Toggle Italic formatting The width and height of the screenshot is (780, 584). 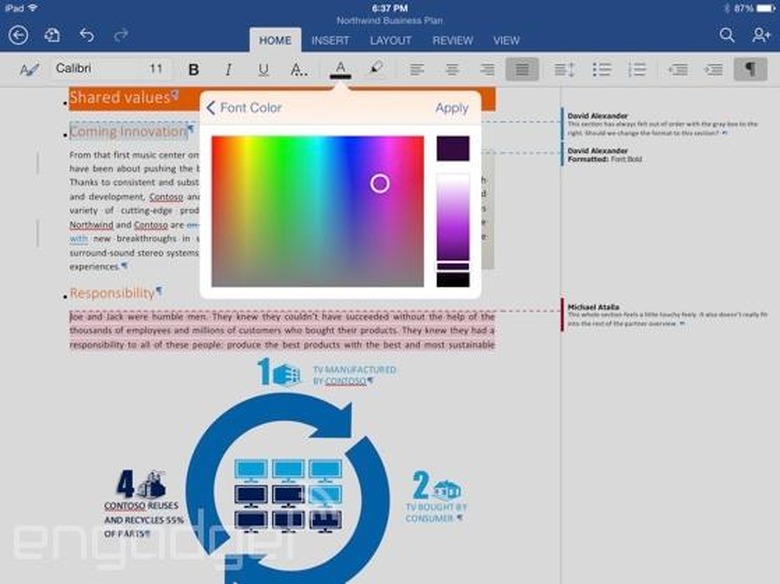228,69
